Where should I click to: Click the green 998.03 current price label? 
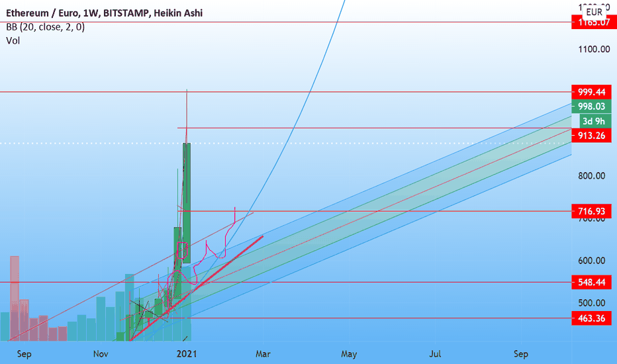click(x=591, y=107)
